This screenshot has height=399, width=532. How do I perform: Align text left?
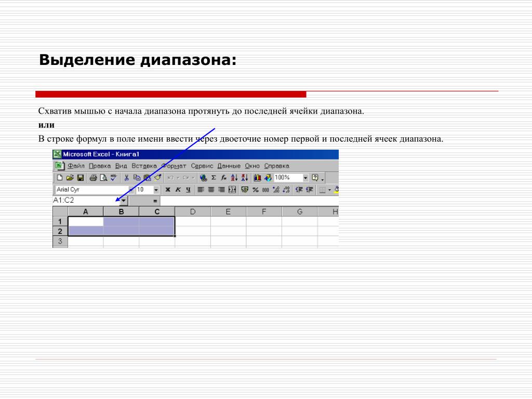[x=201, y=190]
